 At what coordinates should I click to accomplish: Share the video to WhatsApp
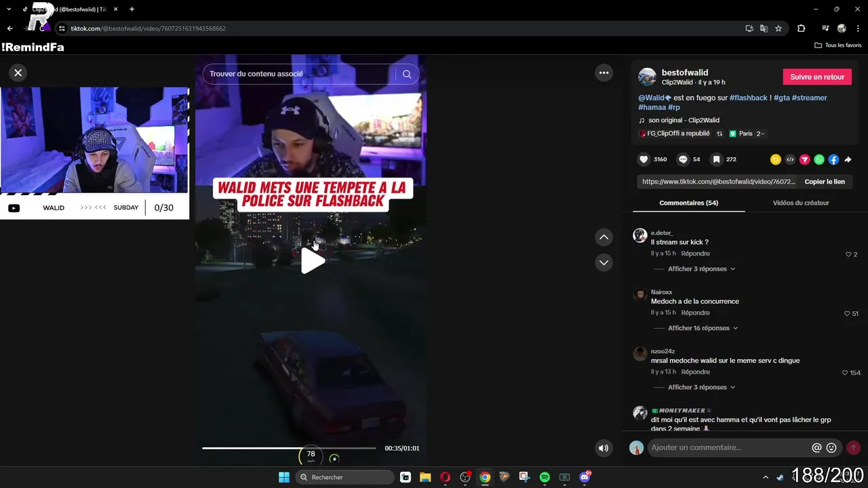tap(819, 159)
